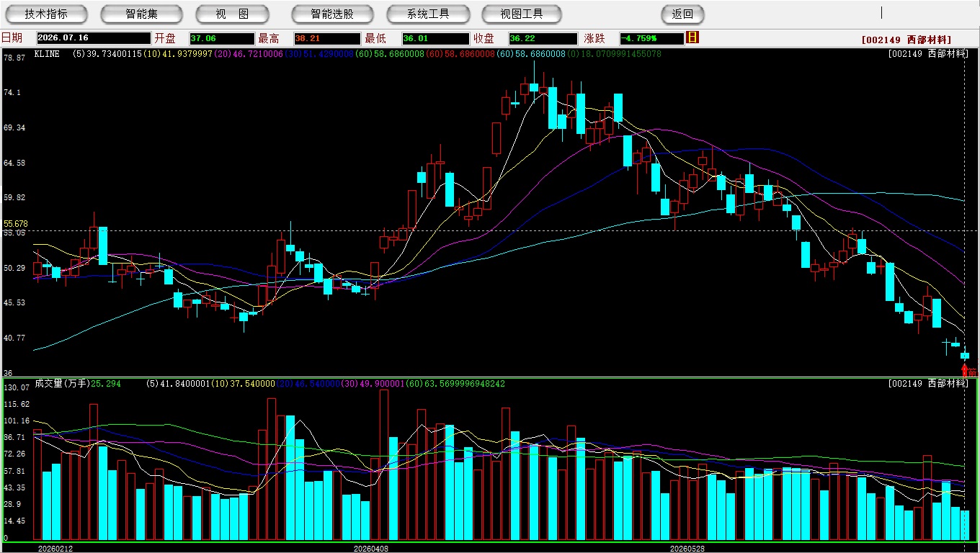
Task: Click the 涨跌 value -4.759%
Action: [x=651, y=38]
